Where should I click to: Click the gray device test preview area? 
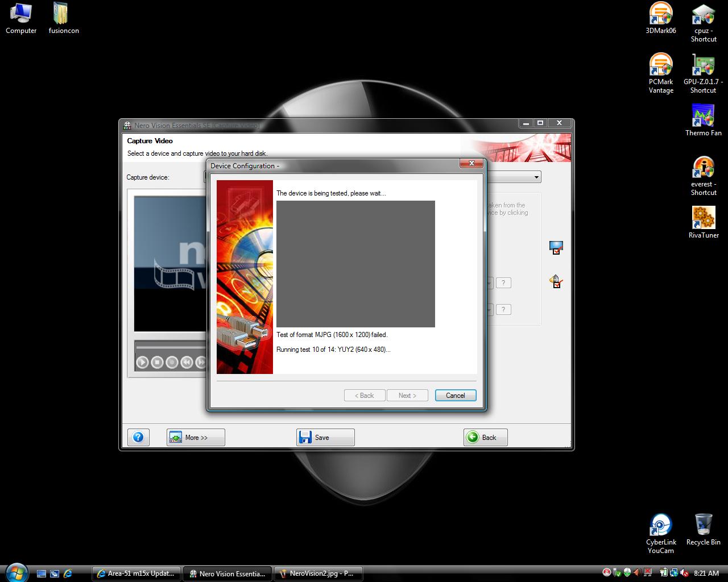pos(355,264)
